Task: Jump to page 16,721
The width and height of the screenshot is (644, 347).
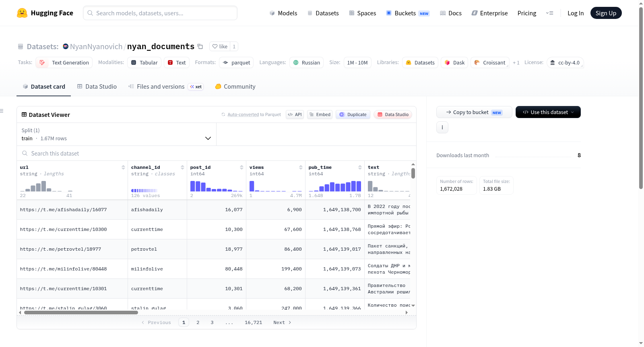Action: coord(254,322)
